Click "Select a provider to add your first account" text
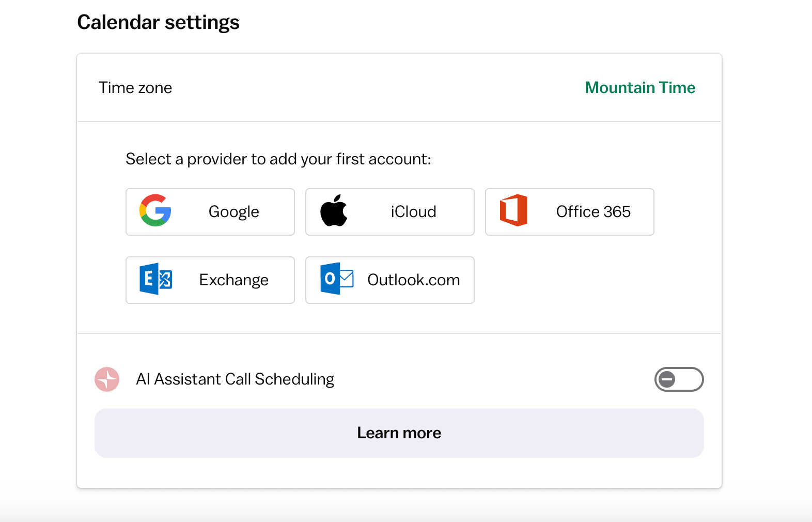This screenshot has height=522, width=812. (x=278, y=159)
